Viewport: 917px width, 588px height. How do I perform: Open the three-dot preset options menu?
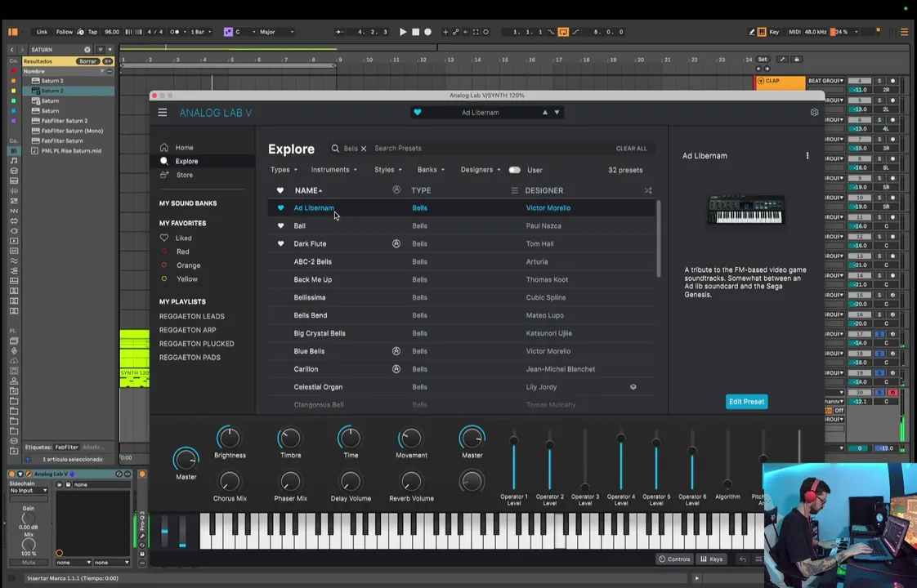click(x=807, y=155)
